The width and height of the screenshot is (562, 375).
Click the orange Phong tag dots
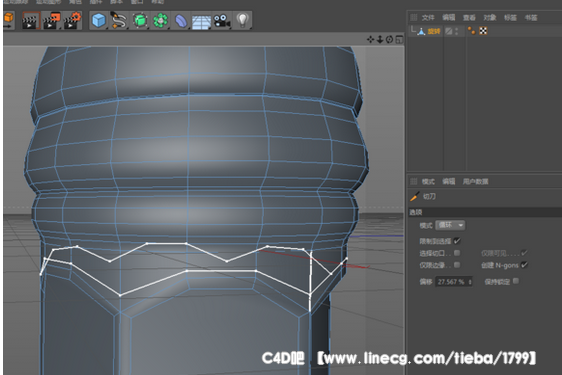pos(471,31)
